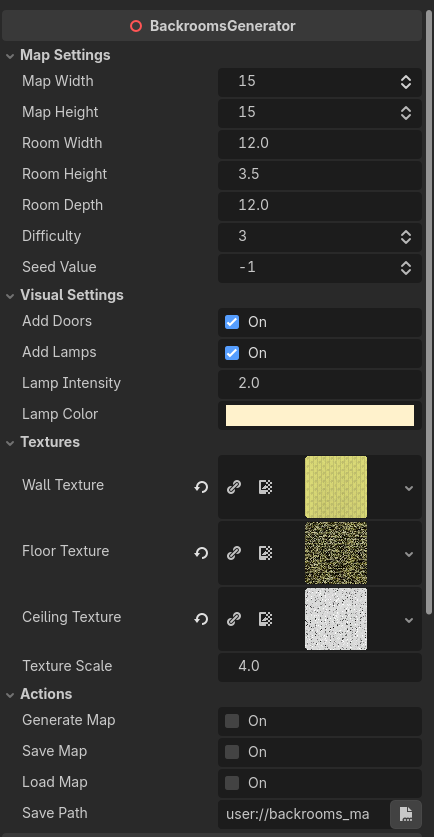Viewport: 434px width, 837px height.
Task: Click the Lamp Intensity 2.0 field
Action: coord(320,384)
